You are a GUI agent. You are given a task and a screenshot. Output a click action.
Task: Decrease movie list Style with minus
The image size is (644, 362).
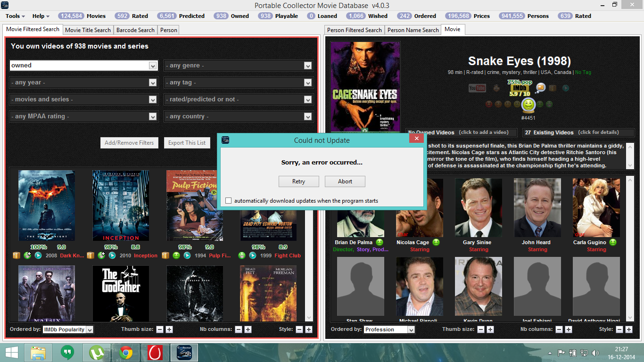pyautogui.click(x=299, y=329)
